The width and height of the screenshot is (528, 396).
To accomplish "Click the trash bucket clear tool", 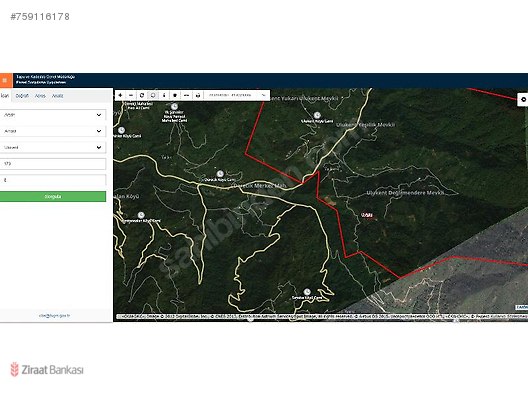I will click(175, 95).
